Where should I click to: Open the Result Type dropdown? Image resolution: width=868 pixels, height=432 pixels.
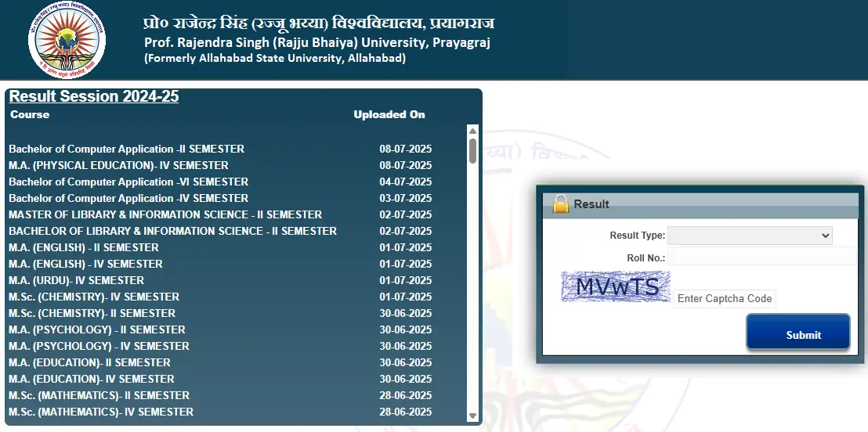tap(750, 236)
